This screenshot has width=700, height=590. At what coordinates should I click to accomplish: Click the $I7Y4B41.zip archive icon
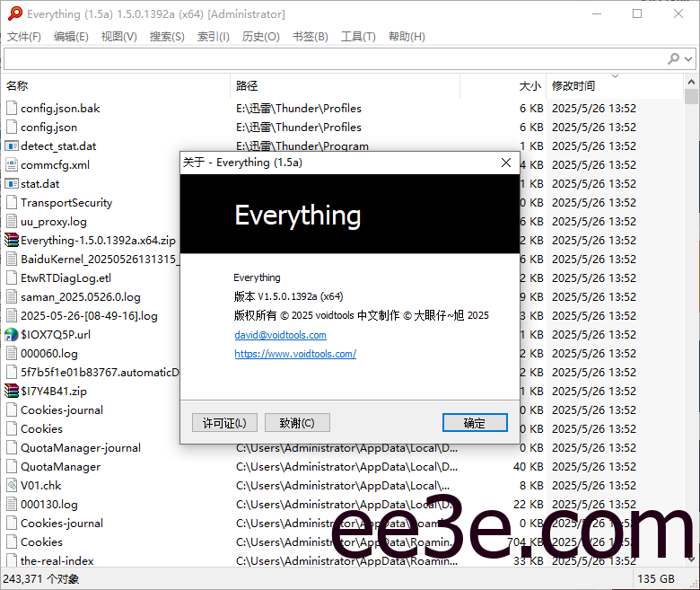point(12,392)
